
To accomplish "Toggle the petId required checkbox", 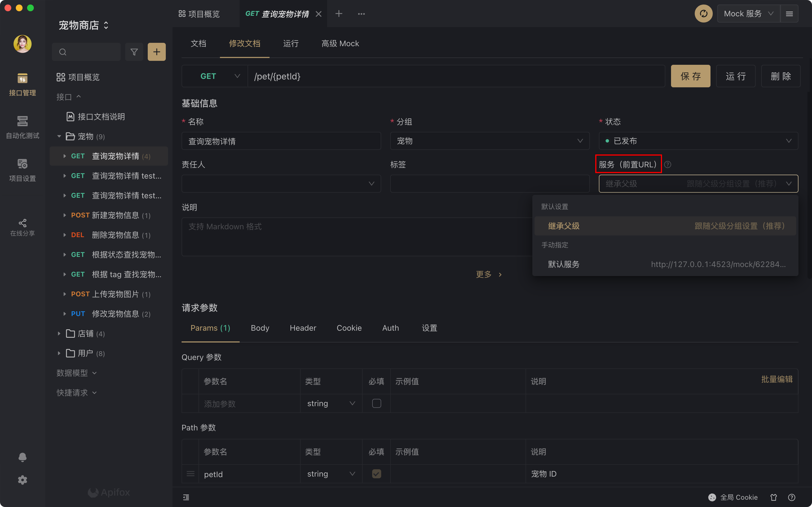I will coord(376,474).
